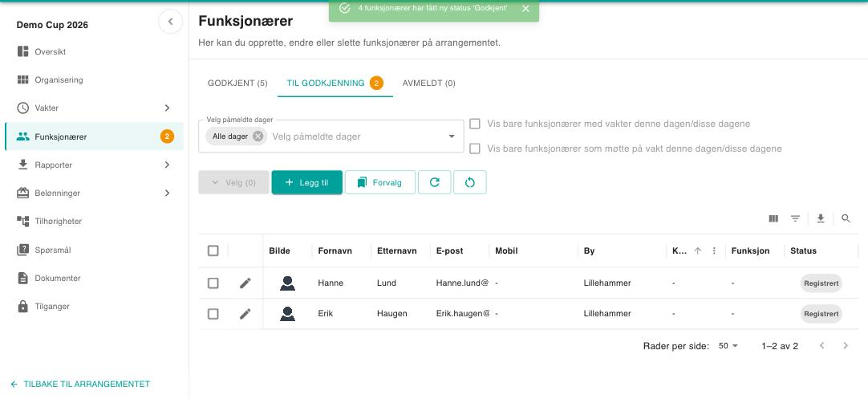Tick the checkbox for Hanne Lund
The height and width of the screenshot is (399, 868).
(213, 283)
